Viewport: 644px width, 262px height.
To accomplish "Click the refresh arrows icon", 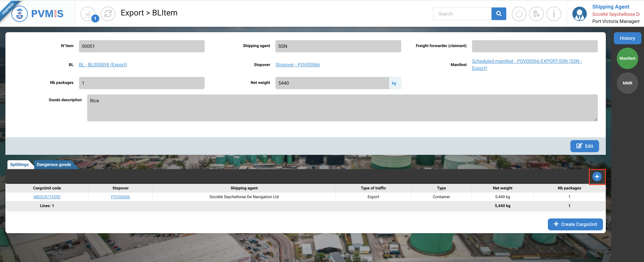I will pos(108,14).
